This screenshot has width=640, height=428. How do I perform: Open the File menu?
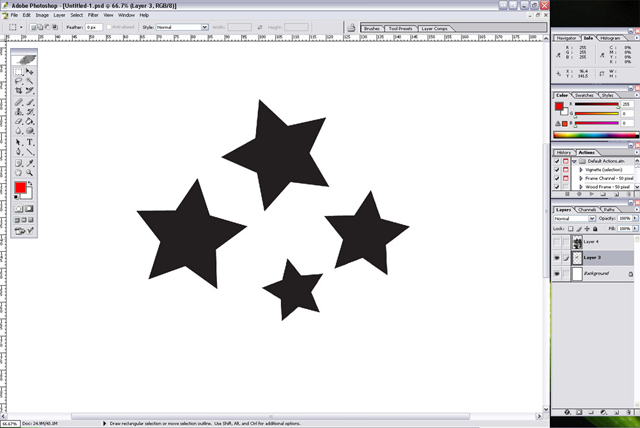click(14, 15)
